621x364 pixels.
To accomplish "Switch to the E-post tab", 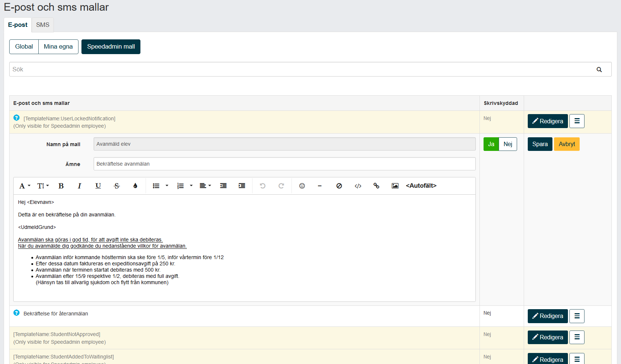I will click(18, 25).
